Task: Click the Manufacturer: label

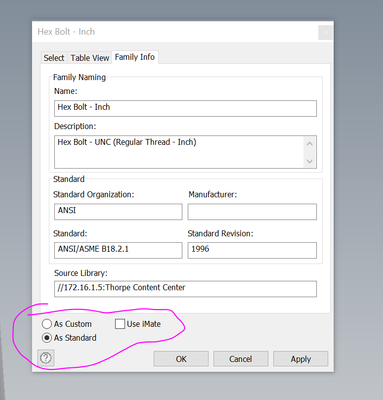Action: click(213, 194)
